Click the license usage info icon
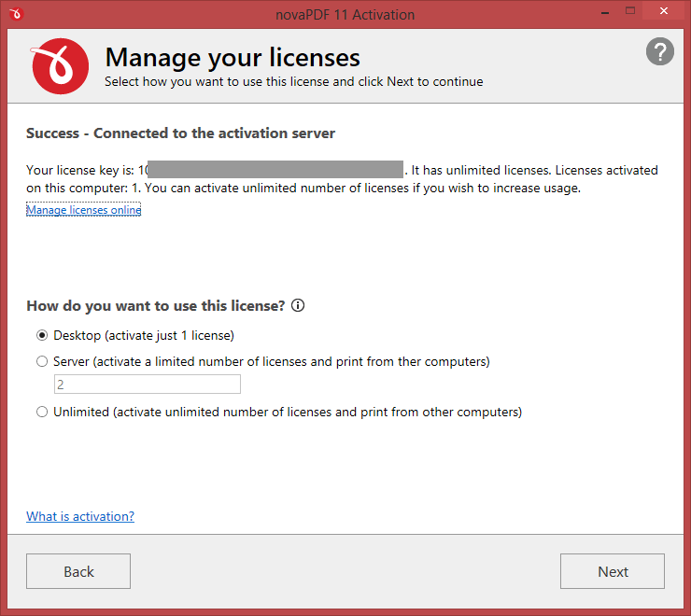The width and height of the screenshot is (691, 616). pos(298,305)
